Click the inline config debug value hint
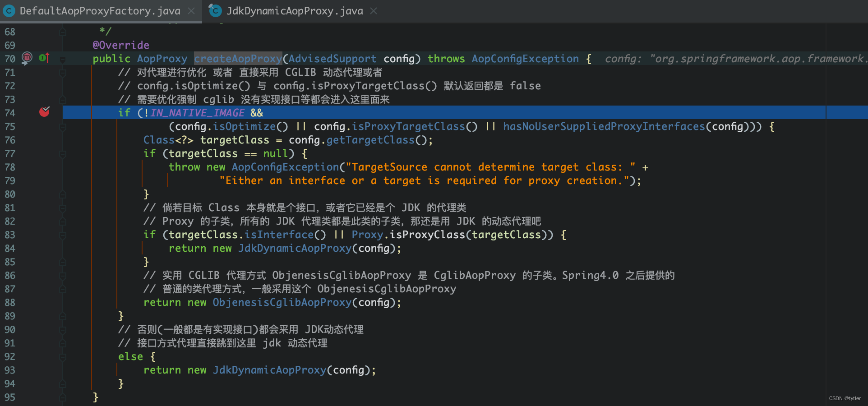Image resolution: width=868 pixels, height=406 pixels. click(735, 59)
